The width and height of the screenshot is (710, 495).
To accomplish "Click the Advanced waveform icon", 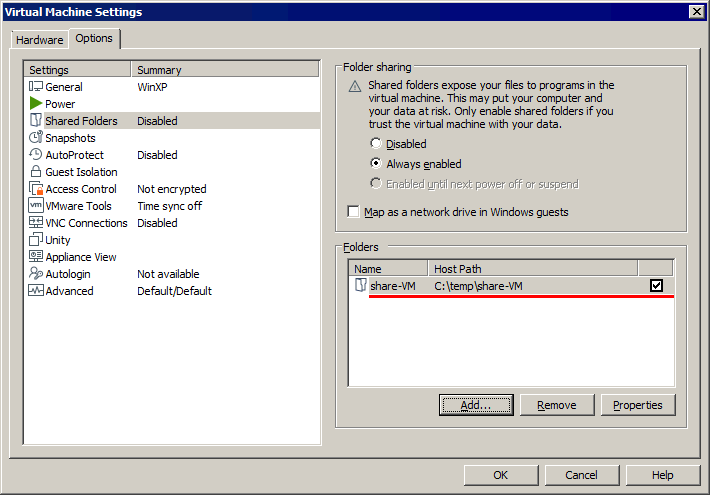I will [x=36, y=290].
